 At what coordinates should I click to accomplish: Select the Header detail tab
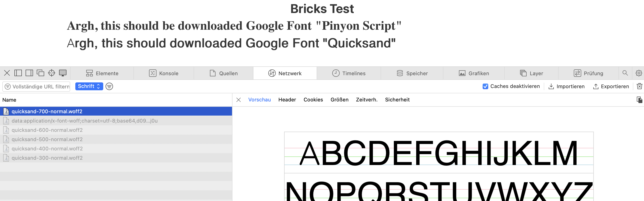287,100
